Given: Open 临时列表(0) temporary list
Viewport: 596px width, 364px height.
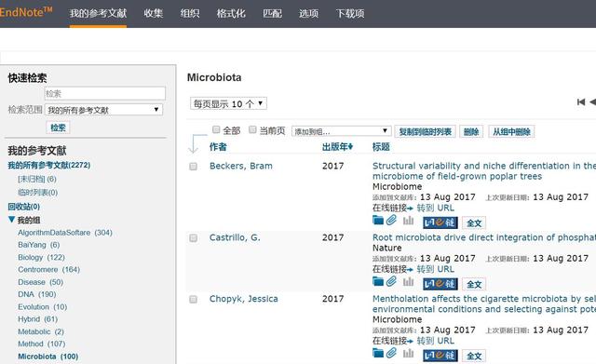Looking at the screenshot, I should [37, 193].
